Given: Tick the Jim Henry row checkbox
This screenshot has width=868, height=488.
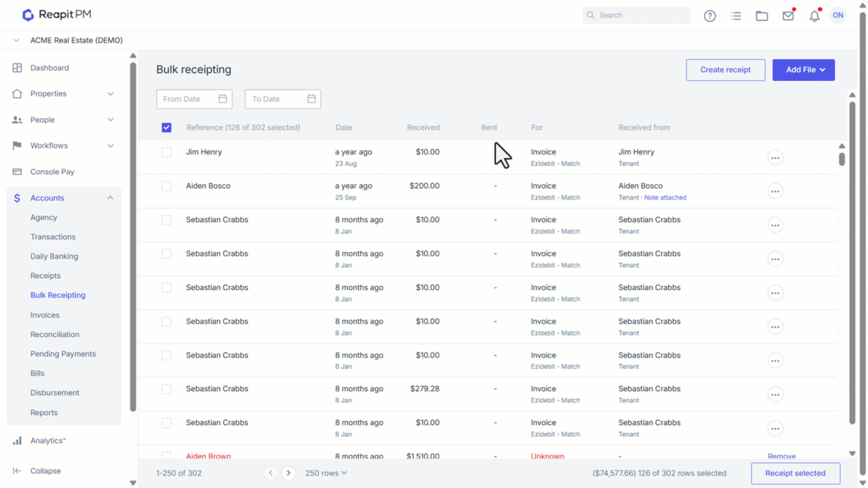Looking at the screenshot, I should (x=166, y=152).
